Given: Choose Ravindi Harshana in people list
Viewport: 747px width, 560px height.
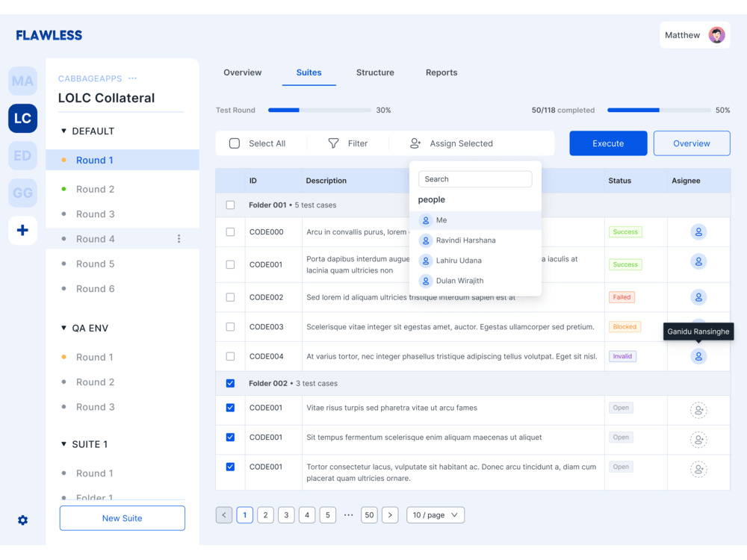Looking at the screenshot, I should click(475, 240).
